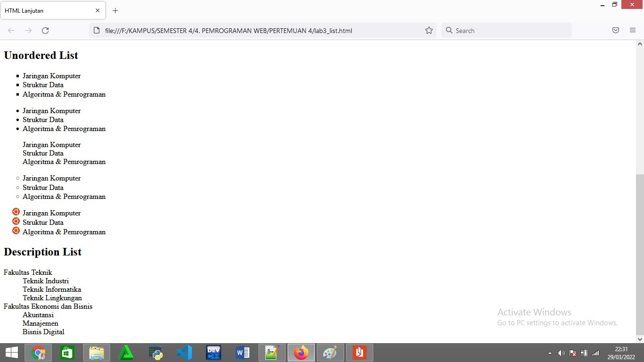Open the volume control in system tray
The height and width of the screenshot is (362, 644).
561,353
